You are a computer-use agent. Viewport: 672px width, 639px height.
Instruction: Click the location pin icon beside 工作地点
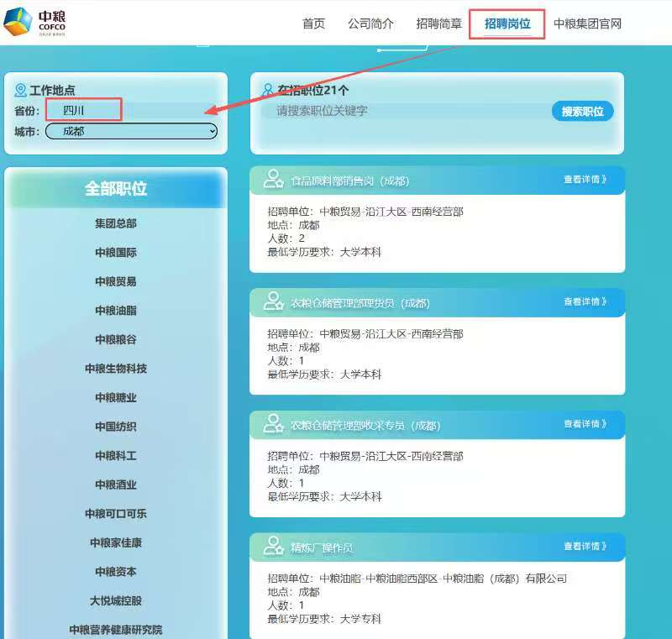tap(20, 90)
